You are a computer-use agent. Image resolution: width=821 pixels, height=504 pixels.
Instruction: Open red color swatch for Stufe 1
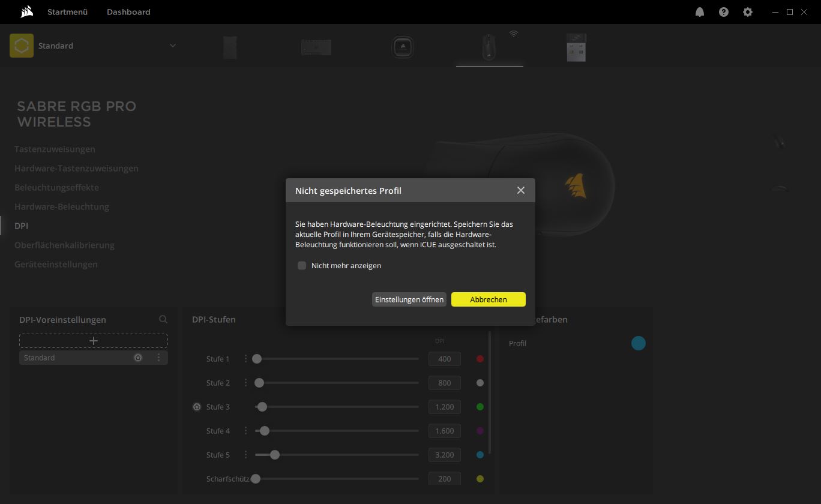480,359
